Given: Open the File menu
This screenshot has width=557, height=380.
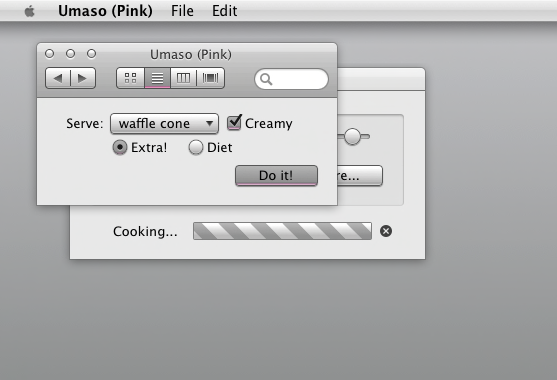Looking at the screenshot, I should [182, 11].
